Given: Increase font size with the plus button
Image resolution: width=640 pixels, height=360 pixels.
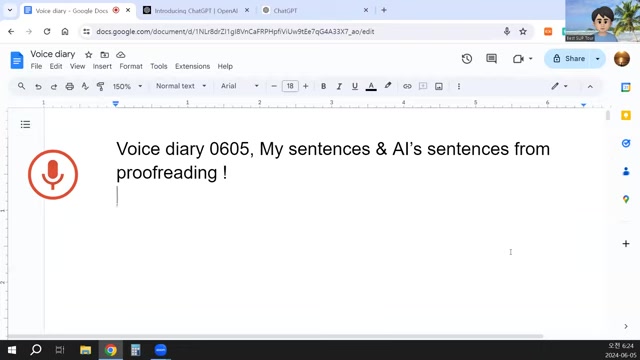Looking at the screenshot, I should click(305, 86).
